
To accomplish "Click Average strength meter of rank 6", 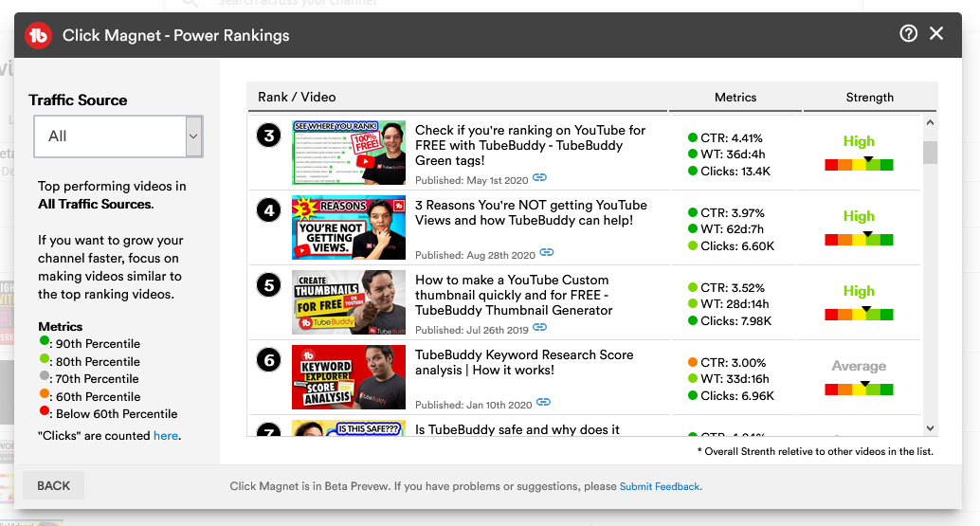I will click(x=859, y=389).
